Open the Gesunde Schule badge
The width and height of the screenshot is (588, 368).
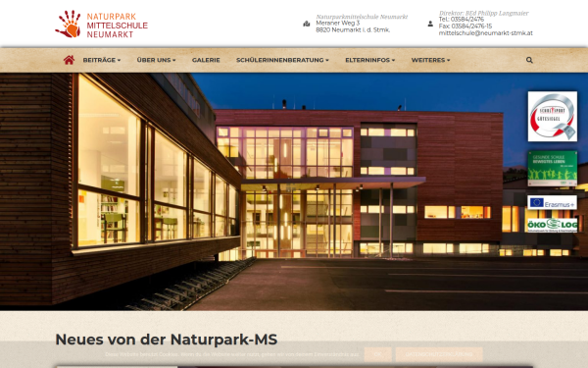pos(553,168)
